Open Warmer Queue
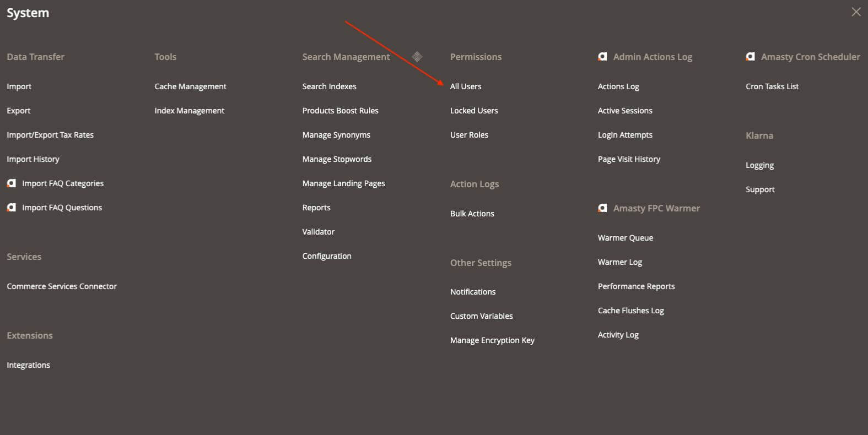Screen dimensions: 868x435 [x=626, y=238]
